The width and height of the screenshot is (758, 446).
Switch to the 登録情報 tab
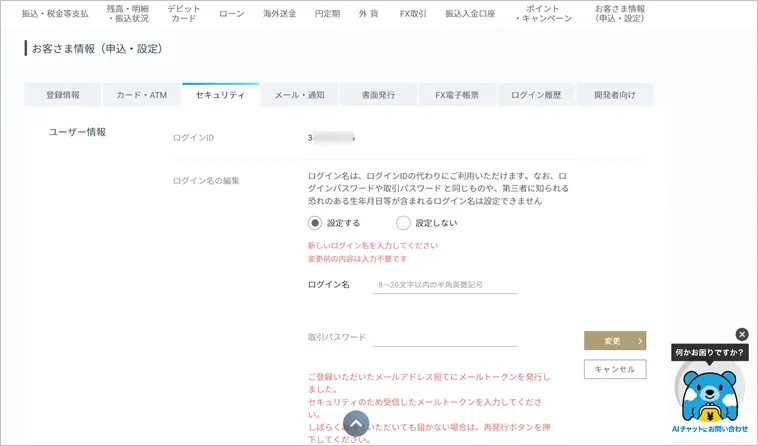63,95
